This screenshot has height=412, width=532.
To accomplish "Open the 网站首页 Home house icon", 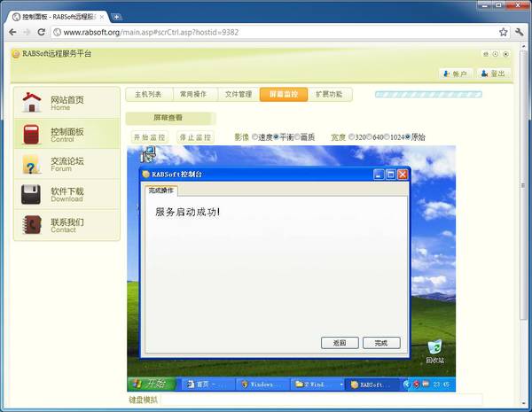I will (x=32, y=102).
